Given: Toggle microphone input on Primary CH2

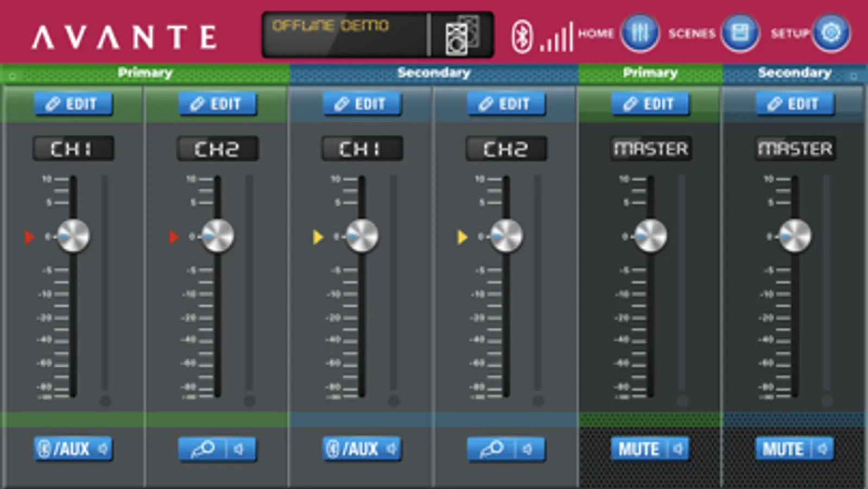Looking at the screenshot, I should pyautogui.click(x=218, y=449).
